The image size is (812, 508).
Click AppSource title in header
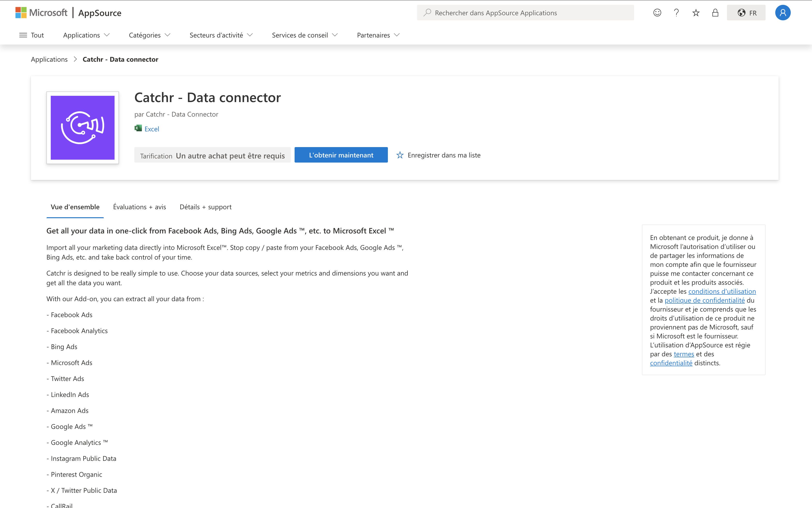pos(100,13)
